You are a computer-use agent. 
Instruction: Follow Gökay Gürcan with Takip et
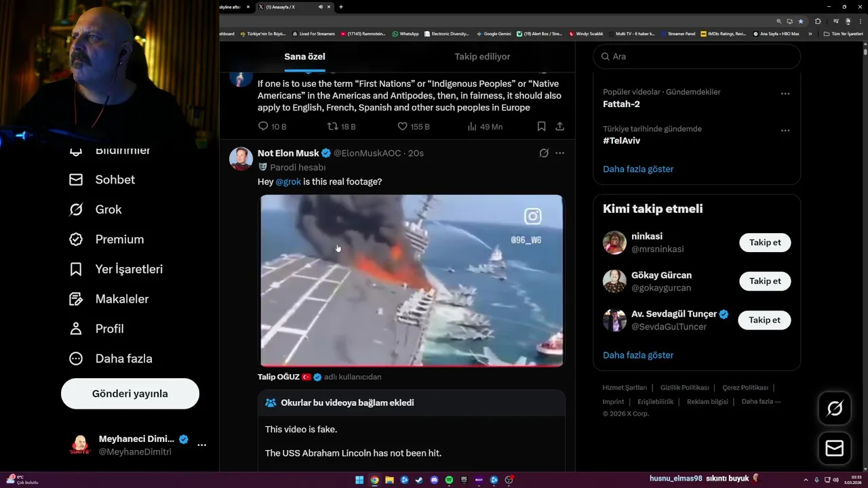764,281
